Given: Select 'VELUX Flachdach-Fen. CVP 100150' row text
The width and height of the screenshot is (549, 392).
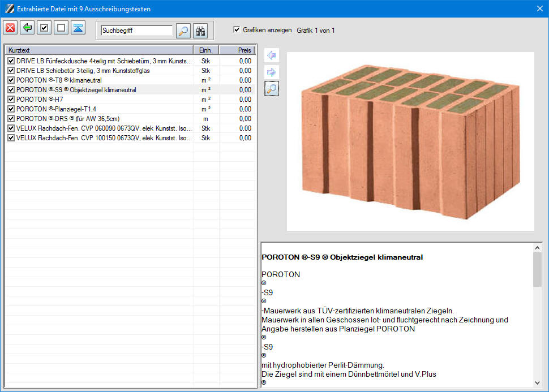Looking at the screenshot, I should click(104, 138).
